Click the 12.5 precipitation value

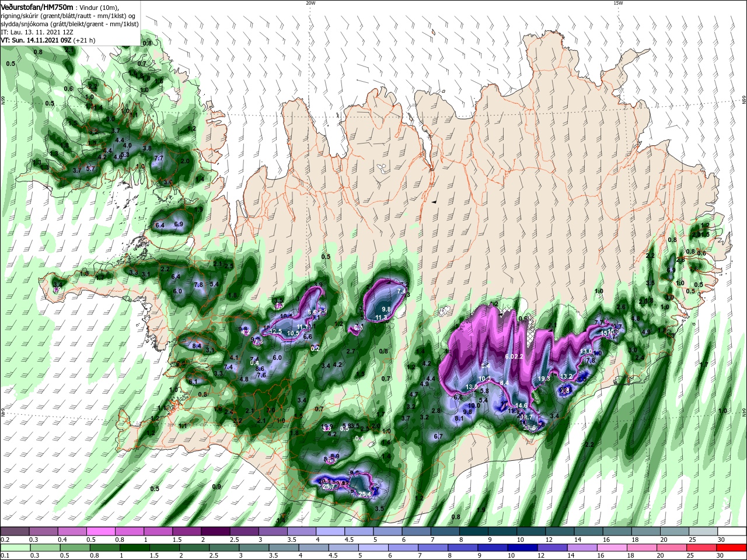point(275,331)
